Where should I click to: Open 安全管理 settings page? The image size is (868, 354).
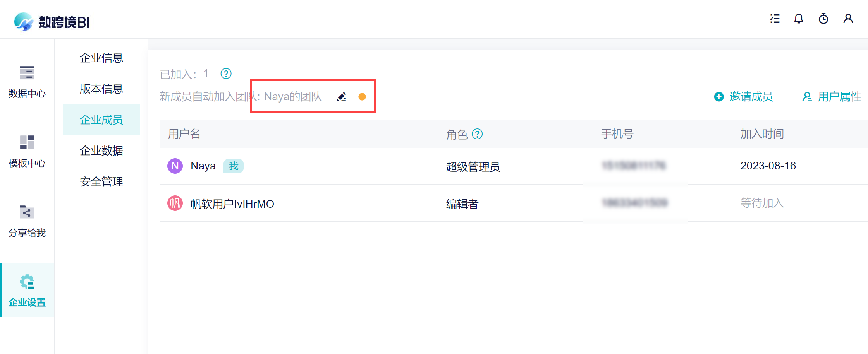point(101,182)
